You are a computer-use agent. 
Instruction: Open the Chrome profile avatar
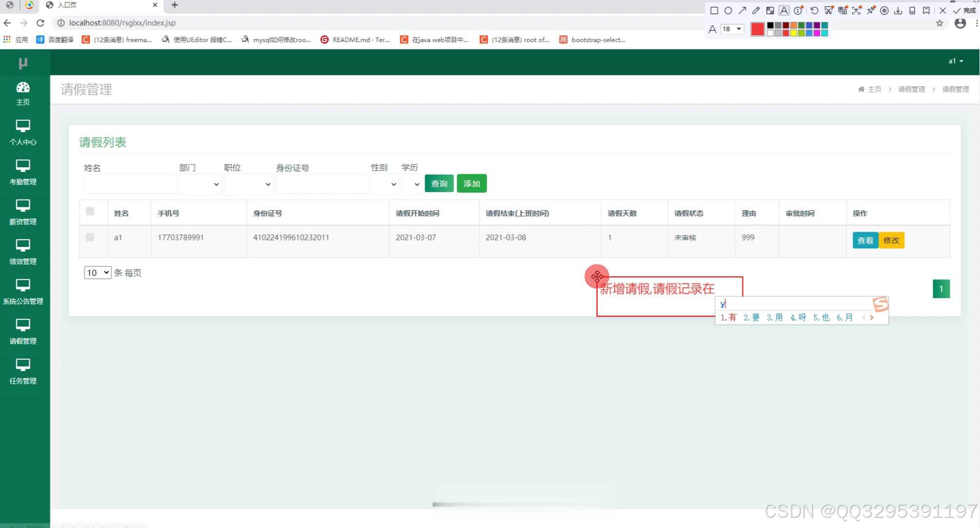click(960, 23)
